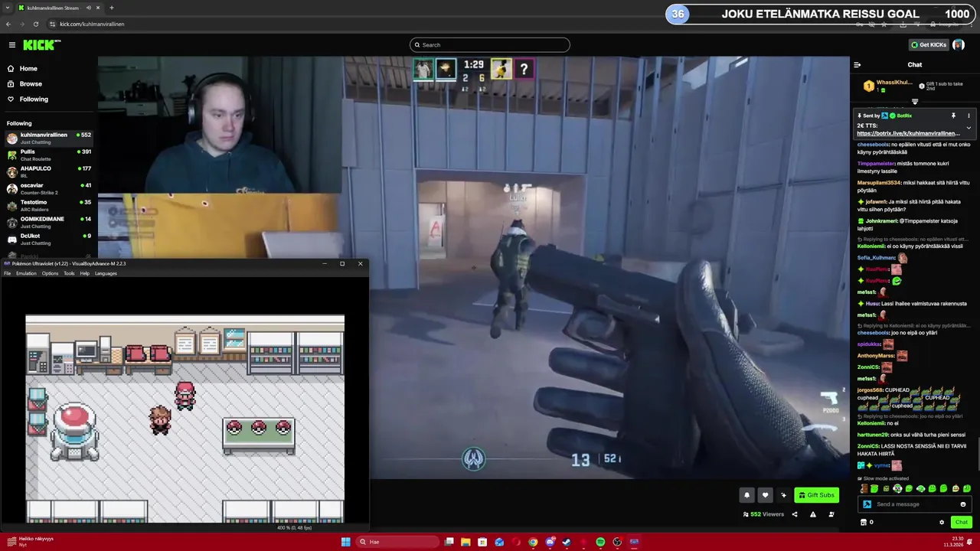The width and height of the screenshot is (980, 551).
Task: Report the stream with warning icon
Action: [x=813, y=514]
